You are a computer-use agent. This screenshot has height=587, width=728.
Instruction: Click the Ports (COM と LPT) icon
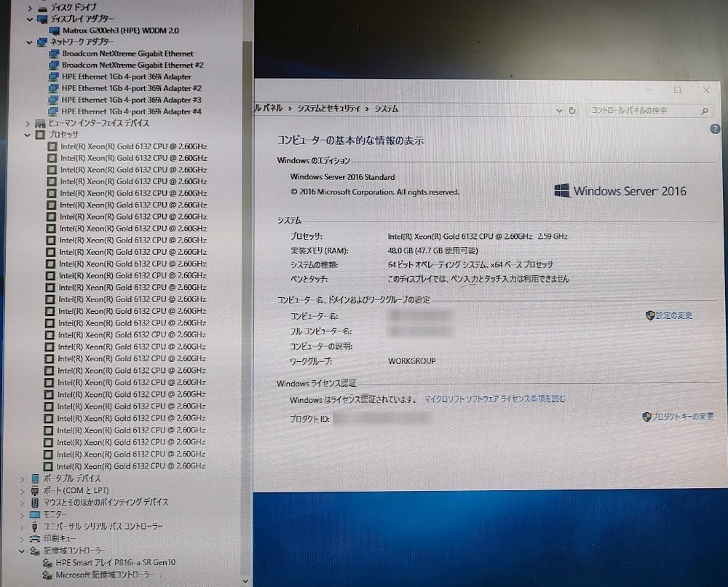pos(35,490)
